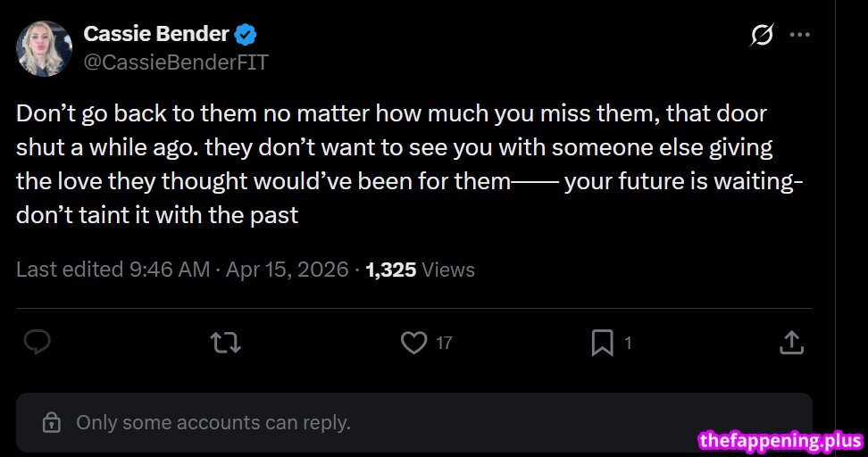Open the three-dot more options menu
Viewport: 868px width, 457px height.
800,35
